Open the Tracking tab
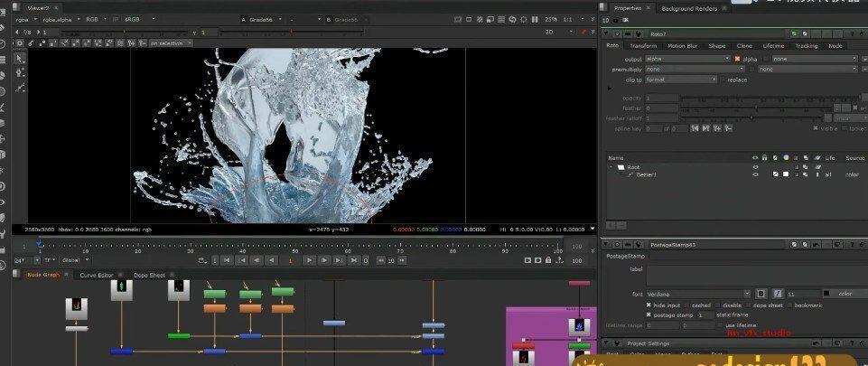 806,46
